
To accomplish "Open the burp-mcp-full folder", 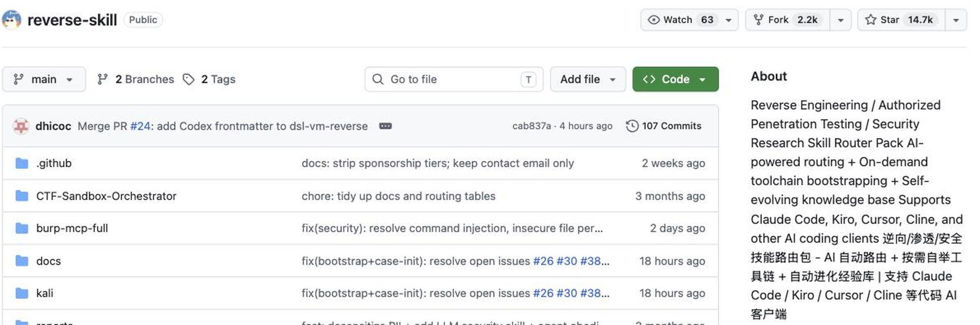I will coord(72,228).
